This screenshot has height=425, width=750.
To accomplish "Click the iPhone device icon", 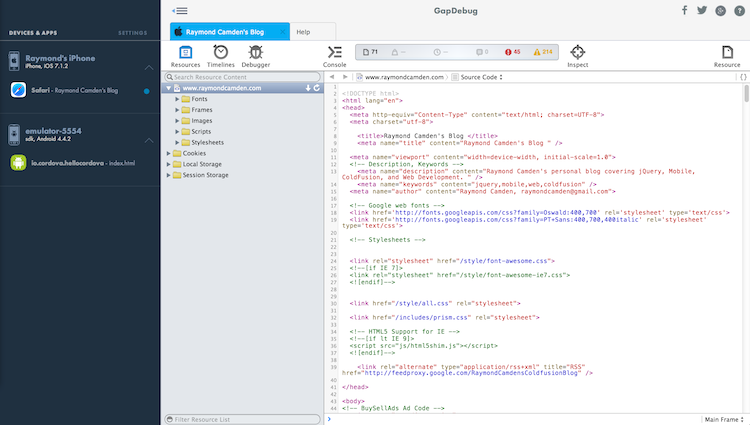I will (14, 61).
